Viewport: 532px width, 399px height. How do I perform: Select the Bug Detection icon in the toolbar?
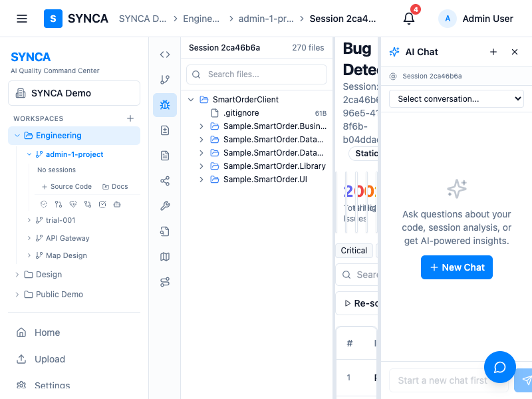pyautogui.click(x=165, y=105)
